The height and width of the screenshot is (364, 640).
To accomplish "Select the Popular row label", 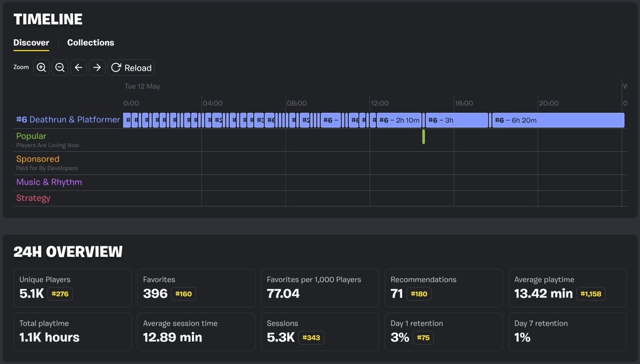I will tap(31, 136).
